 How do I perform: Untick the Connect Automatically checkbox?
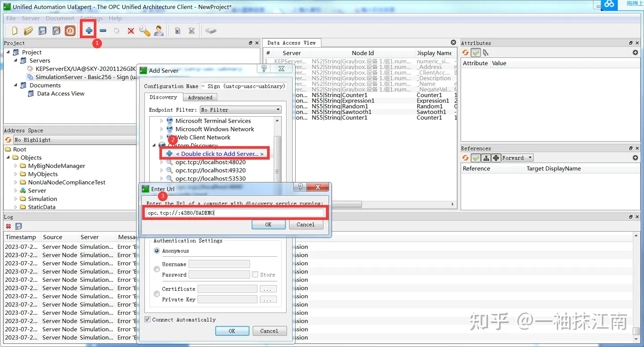[x=148, y=320]
